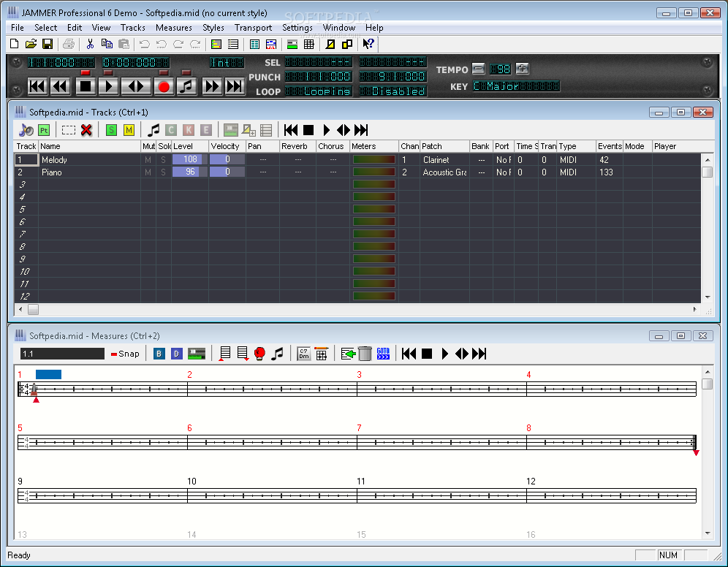Screen dimensions: 728x567
Task: Open a file with the folder icon
Action: tap(31, 44)
